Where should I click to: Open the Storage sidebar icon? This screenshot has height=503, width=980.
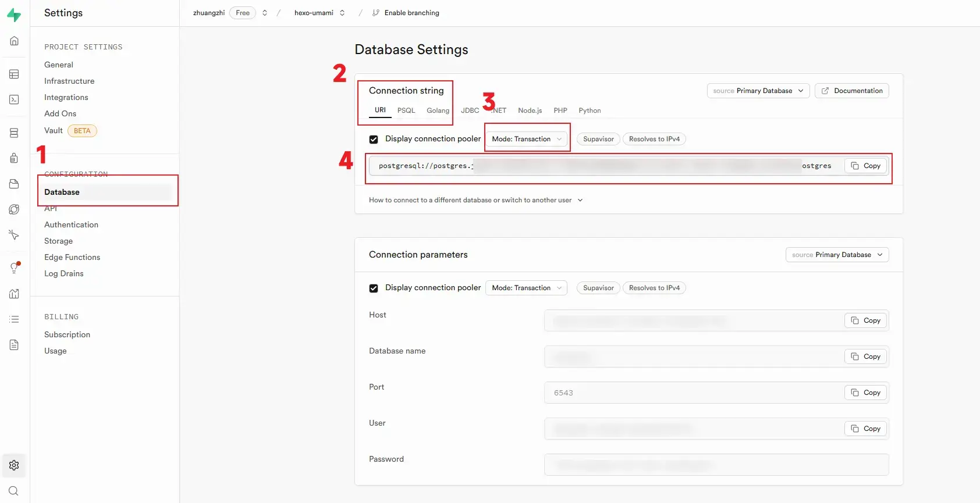point(14,184)
